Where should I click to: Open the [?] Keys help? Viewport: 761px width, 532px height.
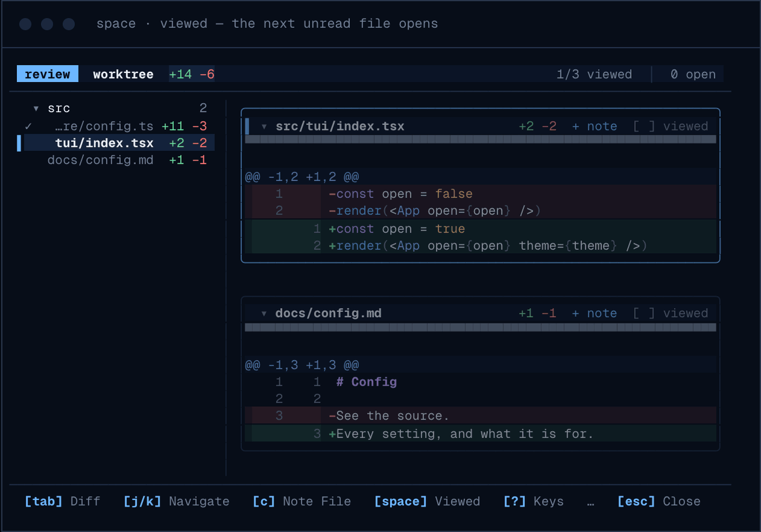tap(533, 501)
